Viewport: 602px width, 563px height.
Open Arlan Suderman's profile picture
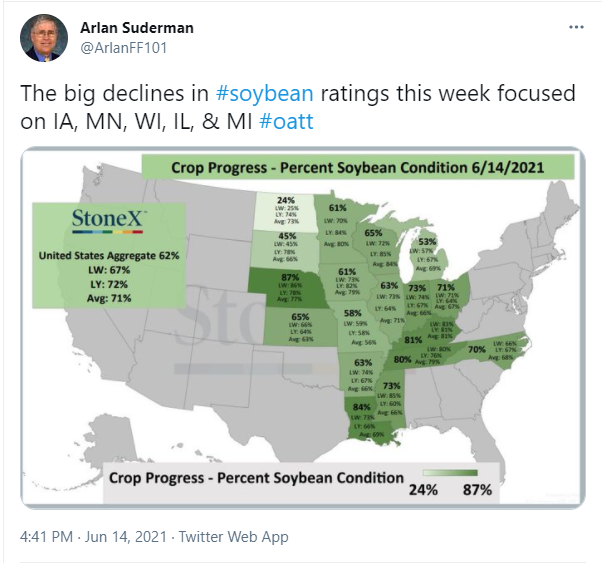tap(44, 38)
